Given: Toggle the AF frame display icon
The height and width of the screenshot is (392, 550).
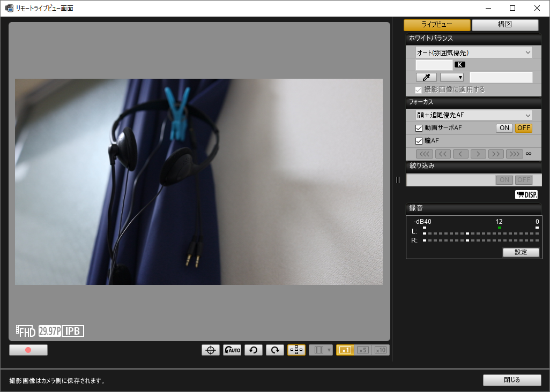Looking at the screenshot, I should point(296,350).
